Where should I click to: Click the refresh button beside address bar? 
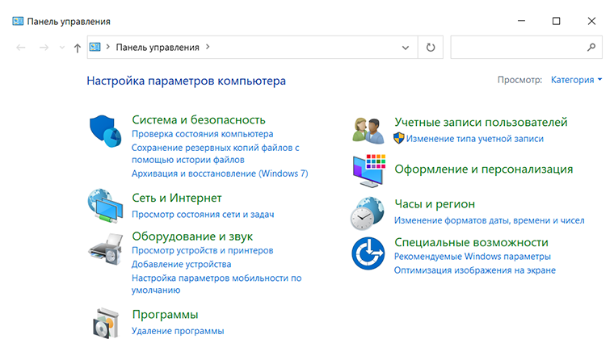(x=431, y=48)
